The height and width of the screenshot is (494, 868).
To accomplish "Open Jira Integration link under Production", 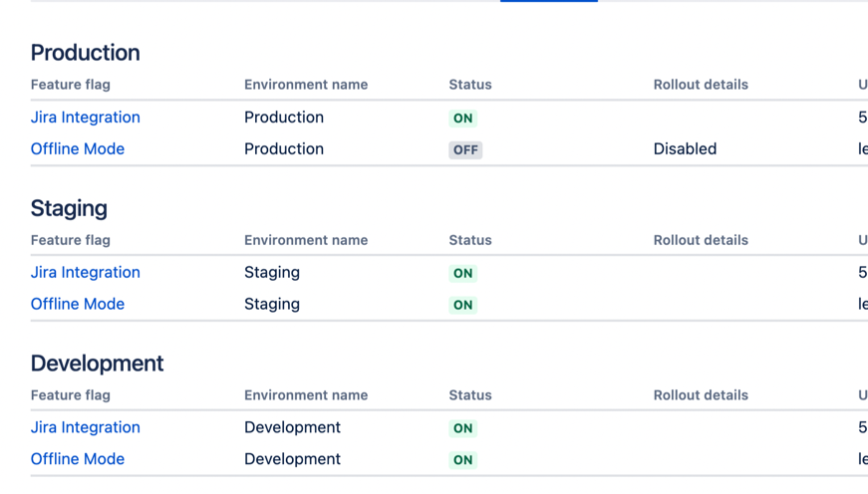I will pyautogui.click(x=86, y=118).
